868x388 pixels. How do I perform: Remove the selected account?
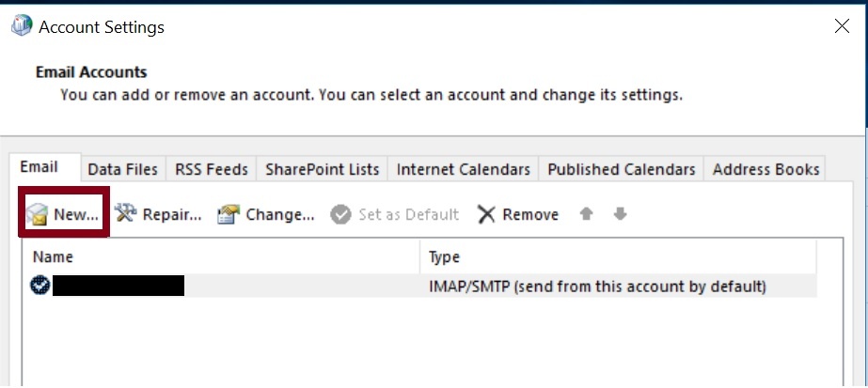tap(518, 215)
